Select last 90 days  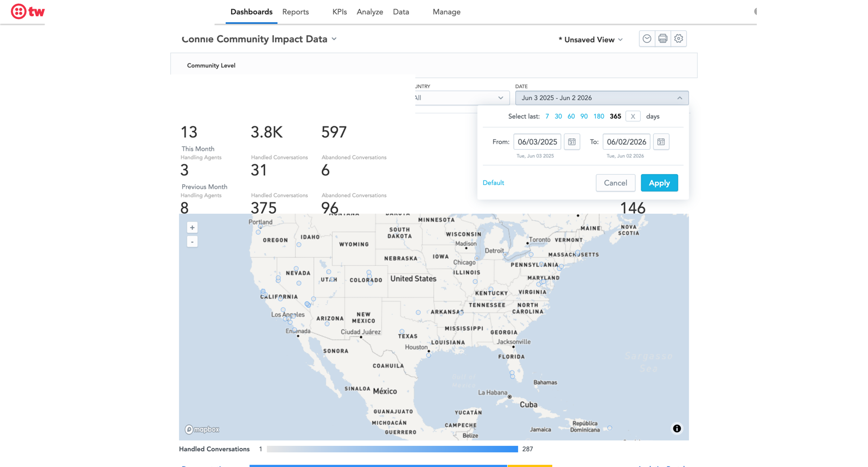[584, 116]
